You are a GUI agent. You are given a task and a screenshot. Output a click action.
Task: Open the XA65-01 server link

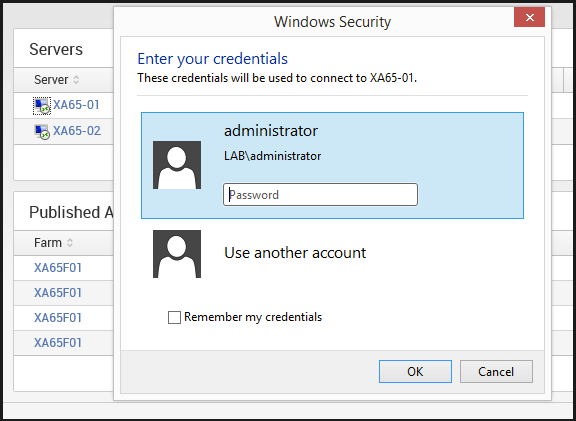[x=76, y=105]
